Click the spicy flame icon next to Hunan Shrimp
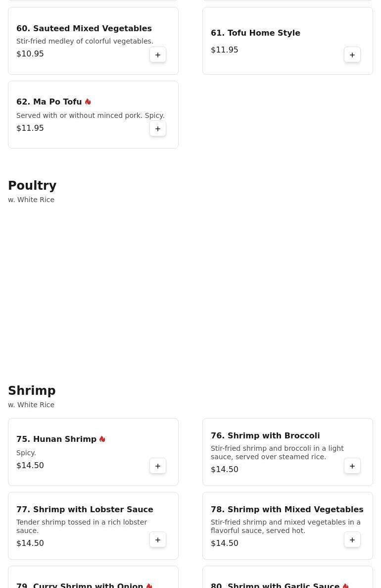The image size is (381, 588). tap(102, 439)
